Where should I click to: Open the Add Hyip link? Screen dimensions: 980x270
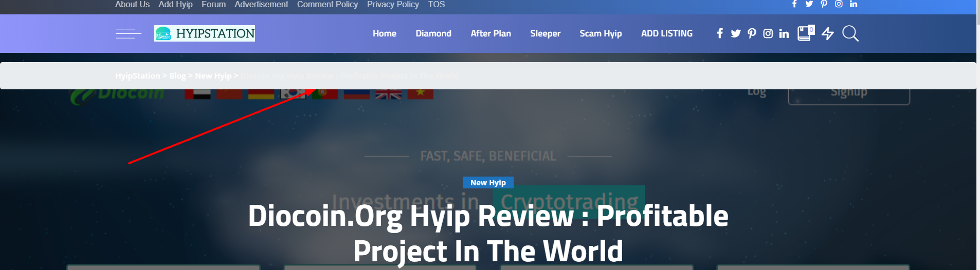click(175, 4)
